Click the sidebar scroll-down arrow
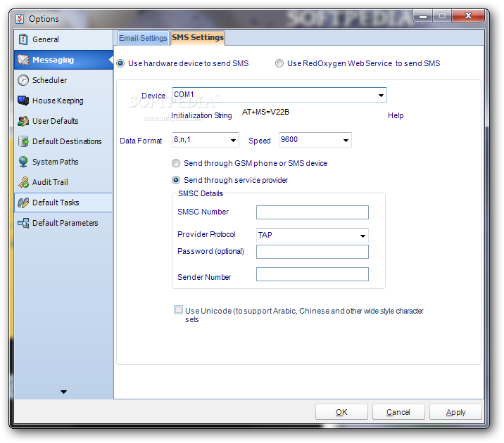The height and width of the screenshot is (443, 504). [63, 392]
